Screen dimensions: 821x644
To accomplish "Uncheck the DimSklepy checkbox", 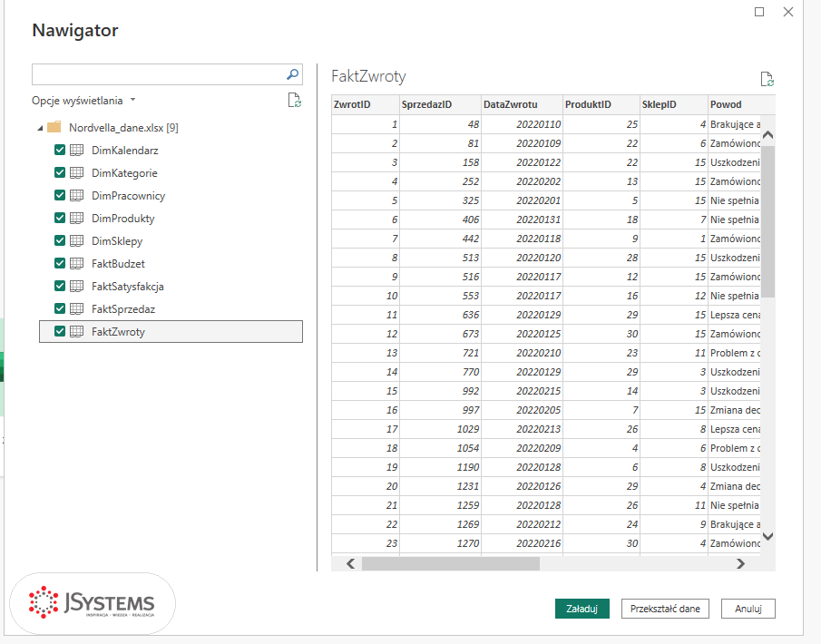I will pos(60,240).
